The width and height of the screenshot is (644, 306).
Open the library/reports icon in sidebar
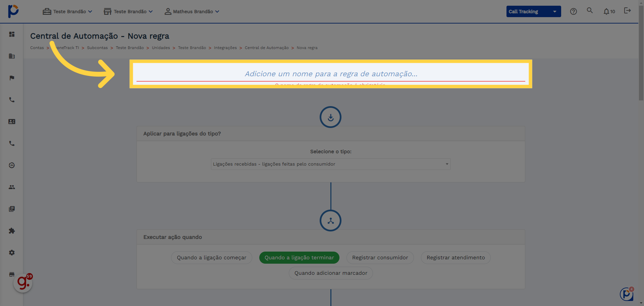[x=12, y=209]
